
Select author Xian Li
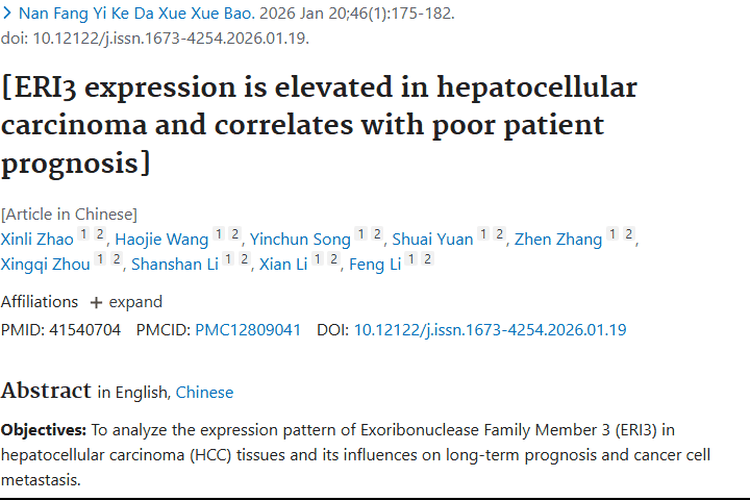click(x=283, y=264)
